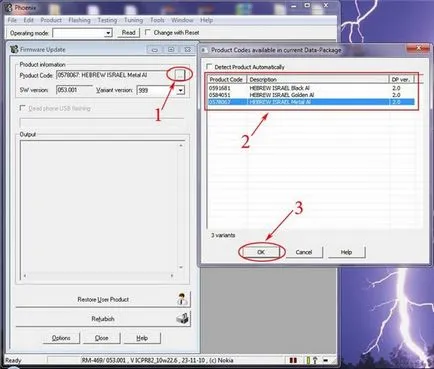Close the Product Codes dialog with X
The image size is (434, 369).
(x=418, y=49)
